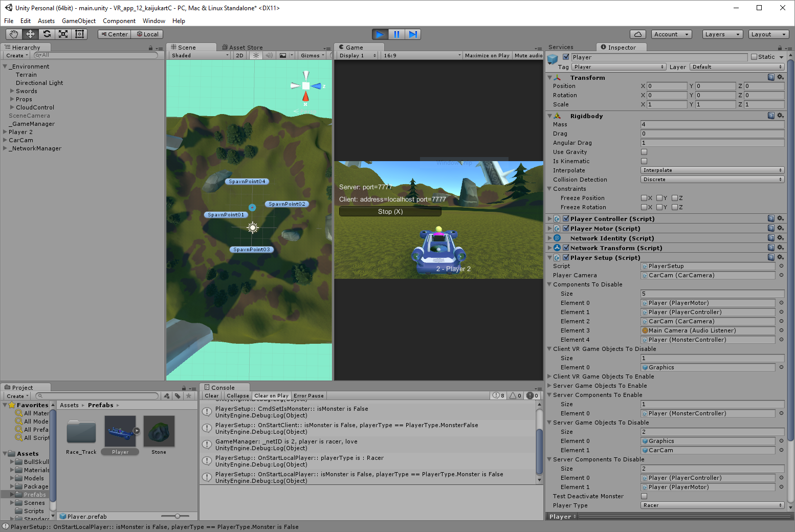Image resolution: width=795 pixels, height=532 pixels.
Task: Open the GameObject menu
Action: click(x=78, y=21)
